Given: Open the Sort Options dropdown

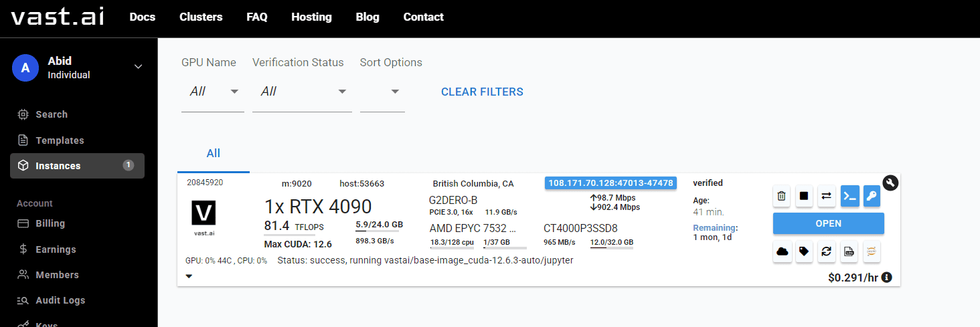Looking at the screenshot, I should tap(382, 92).
